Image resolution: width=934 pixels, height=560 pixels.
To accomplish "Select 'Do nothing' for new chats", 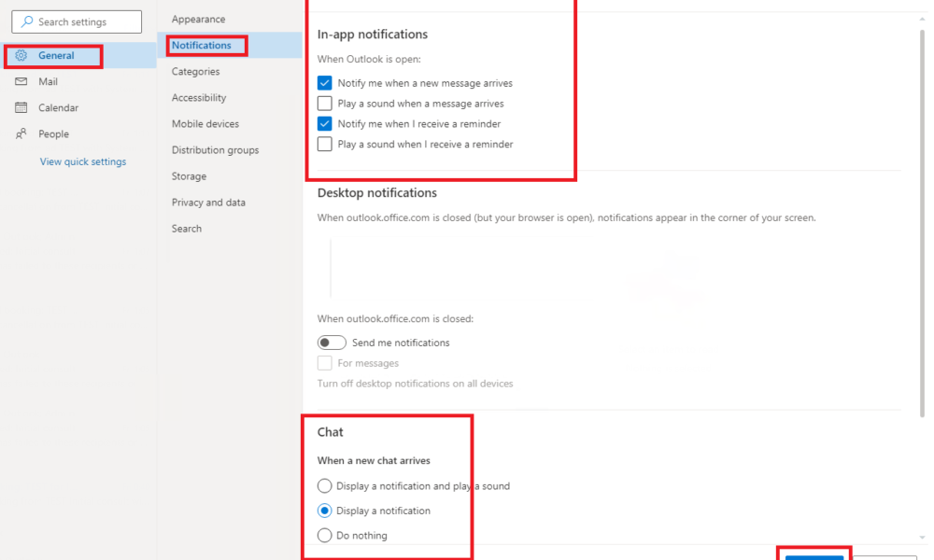I will [324, 535].
